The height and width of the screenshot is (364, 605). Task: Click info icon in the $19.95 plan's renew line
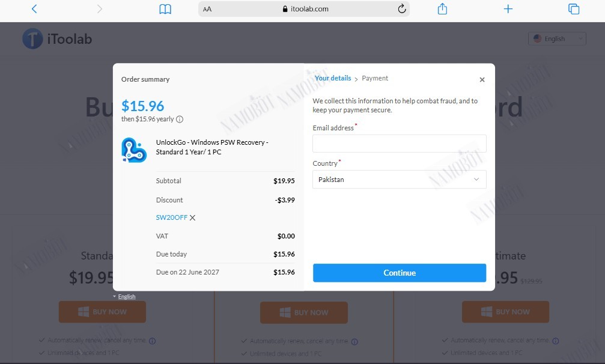pyautogui.click(x=152, y=341)
